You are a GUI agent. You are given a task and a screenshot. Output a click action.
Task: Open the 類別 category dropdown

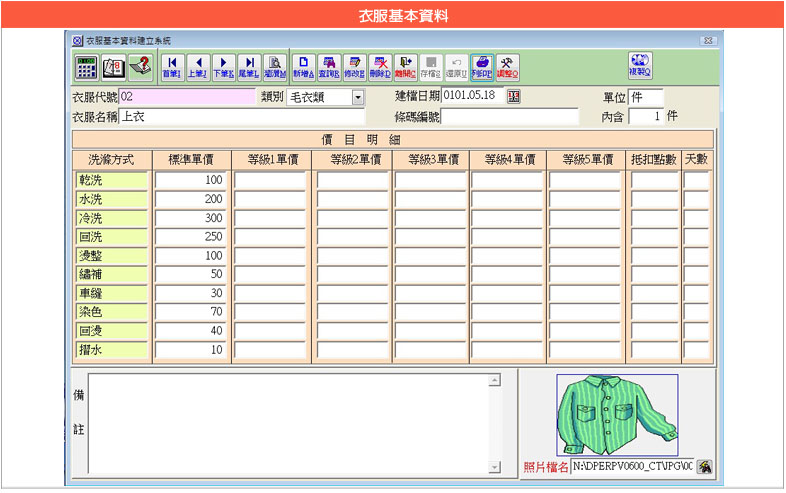(358, 97)
